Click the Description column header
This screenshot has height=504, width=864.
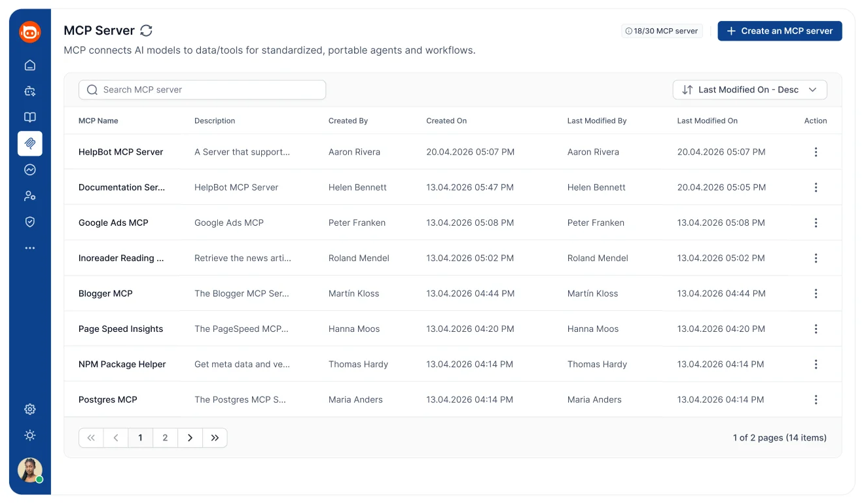click(215, 120)
